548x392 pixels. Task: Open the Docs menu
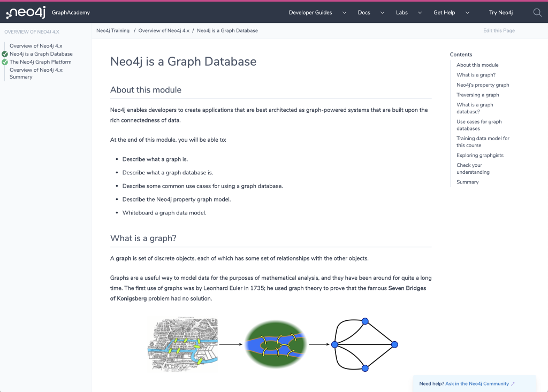pyautogui.click(x=364, y=13)
